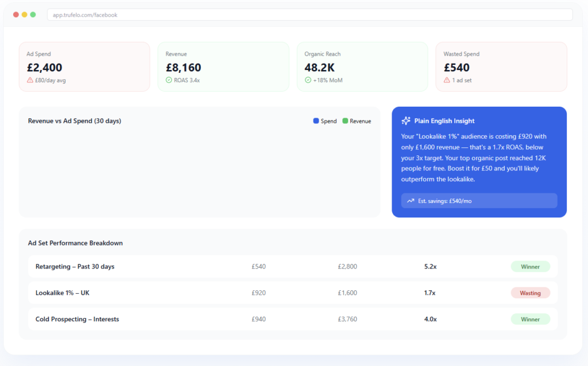Viewport: 588px width, 366px height.
Task: Click the sparkle icon in Plain English Insight
Action: pos(406,120)
